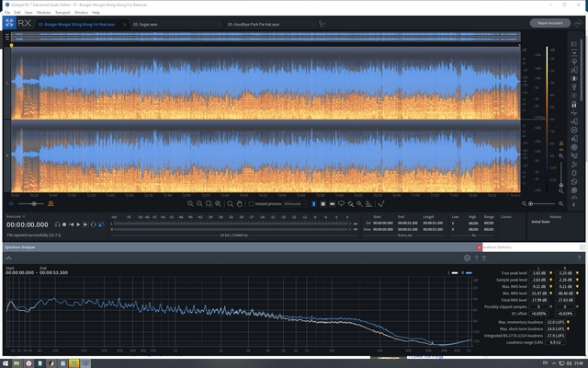Open Spectrum Analyzer settings gear
The width and height of the screenshot is (588, 368).
[x=467, y=258]
